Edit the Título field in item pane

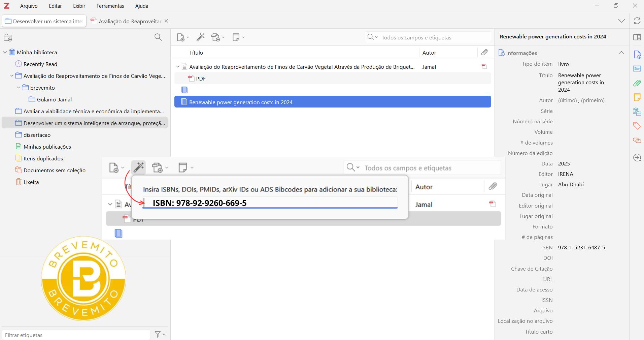(x=581, y=83)
